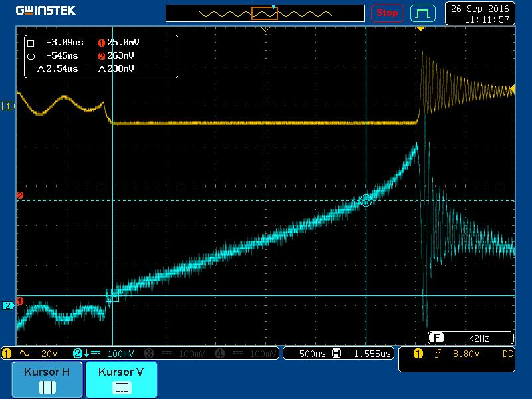Viewport: 532px width, 399px height.
Task: Click the orange trigger position arrow at top
Action: tap(420, 29)
